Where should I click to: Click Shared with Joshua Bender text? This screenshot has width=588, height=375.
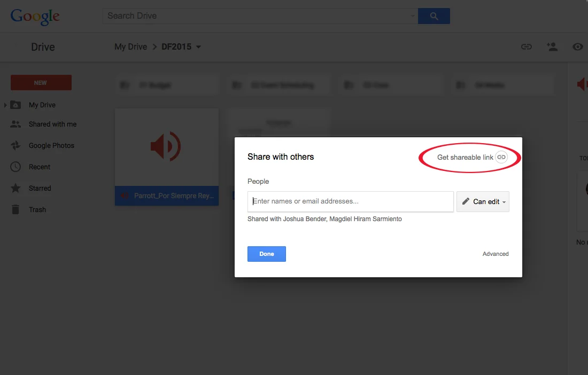point(324,219)
